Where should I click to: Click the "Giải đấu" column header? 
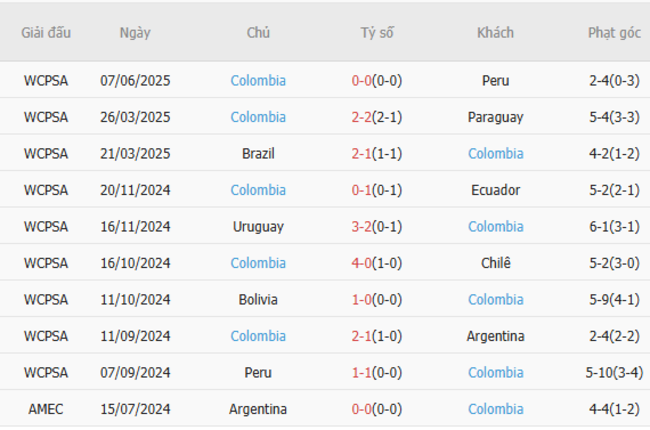46,32
